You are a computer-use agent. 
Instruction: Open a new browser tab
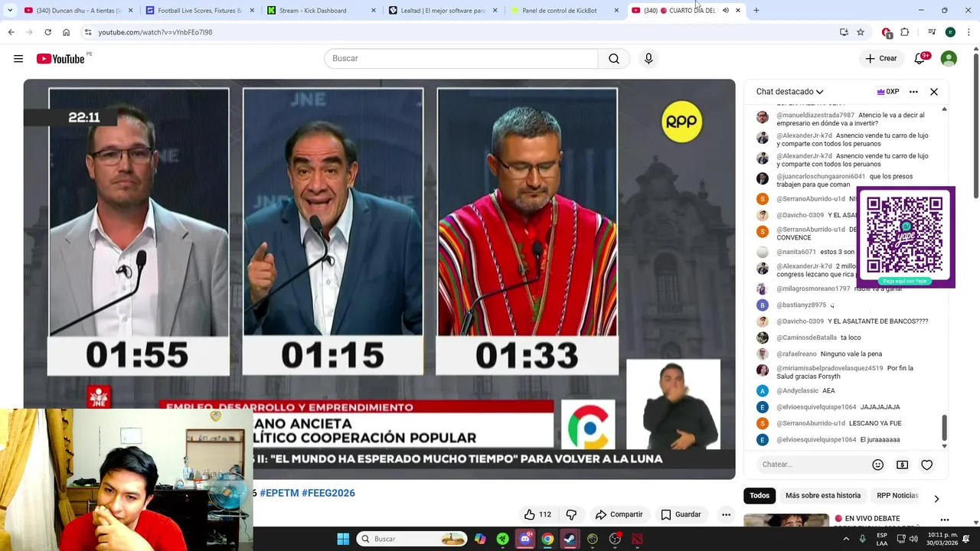tap(756, 11)
